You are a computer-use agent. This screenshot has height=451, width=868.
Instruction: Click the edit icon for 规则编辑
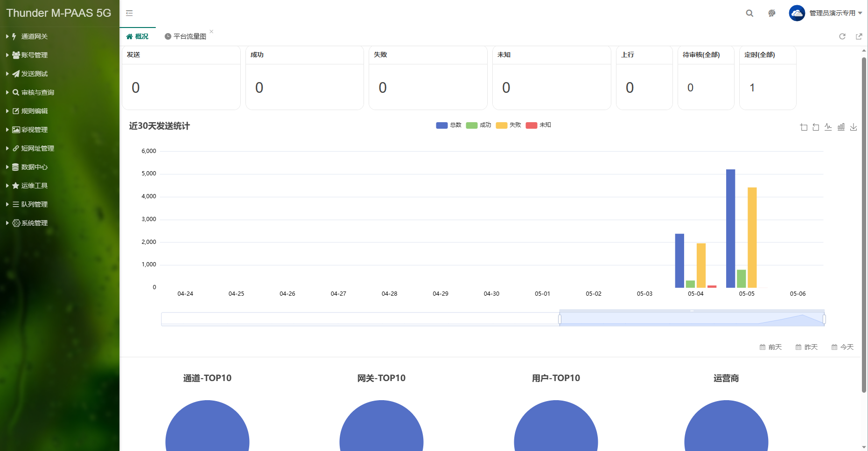(x=16, y=111)
